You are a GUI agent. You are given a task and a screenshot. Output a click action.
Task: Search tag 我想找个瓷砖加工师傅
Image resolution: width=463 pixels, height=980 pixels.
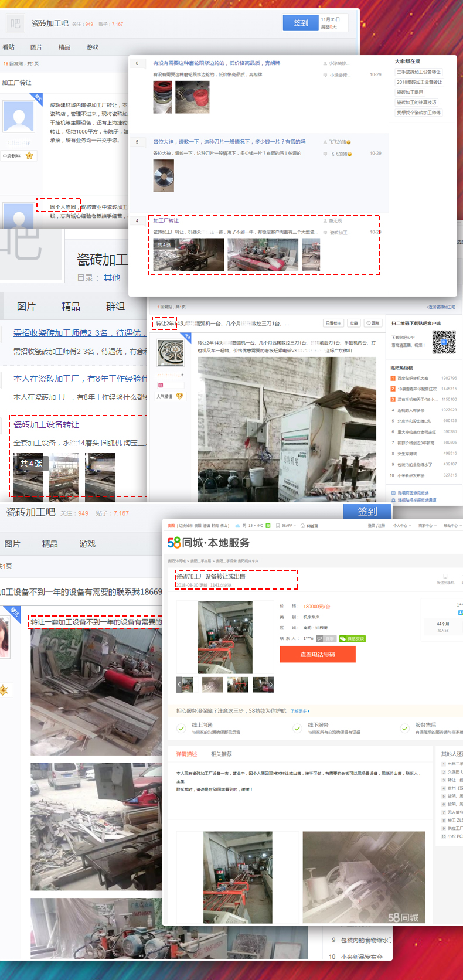(418, 113)
